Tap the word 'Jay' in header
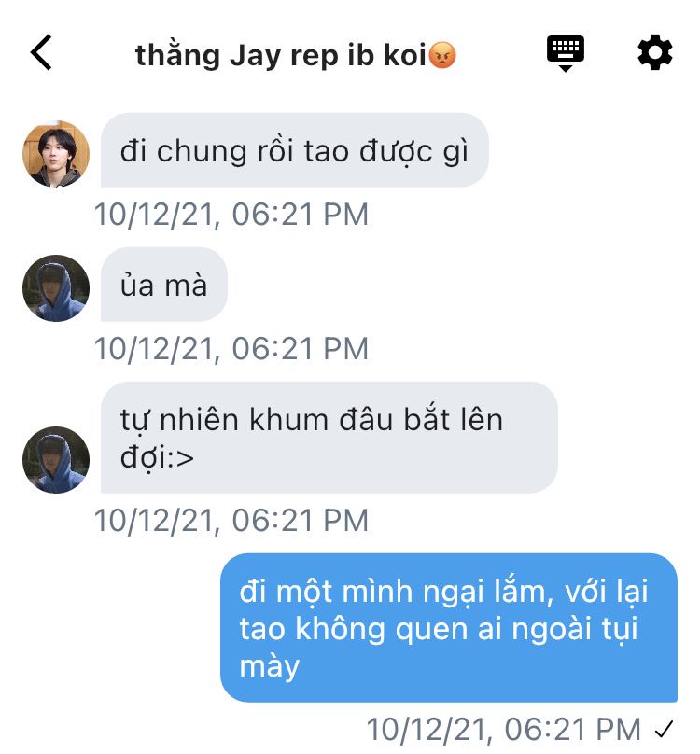 point(255,56)
